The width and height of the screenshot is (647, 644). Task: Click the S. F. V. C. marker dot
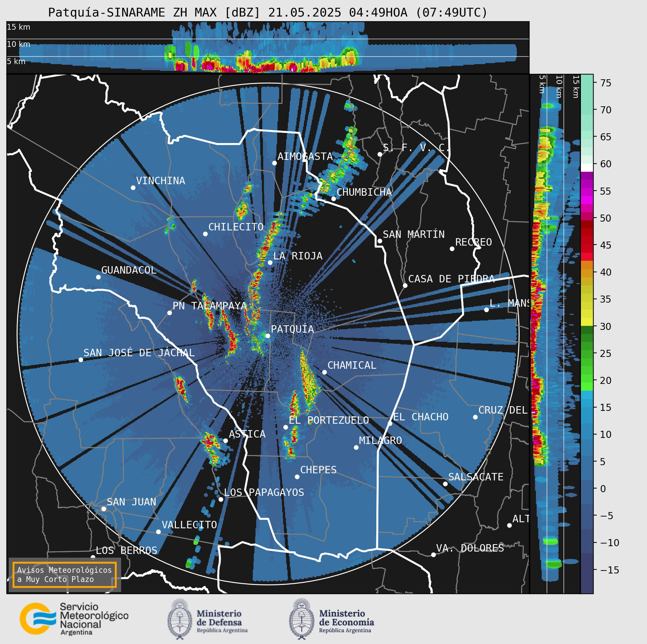(380, 154)
